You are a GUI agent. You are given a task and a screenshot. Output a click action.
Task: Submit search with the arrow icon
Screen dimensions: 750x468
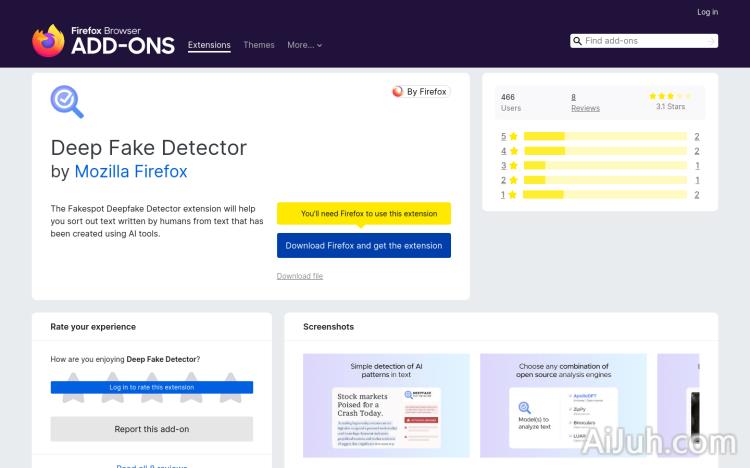point(711,41)
